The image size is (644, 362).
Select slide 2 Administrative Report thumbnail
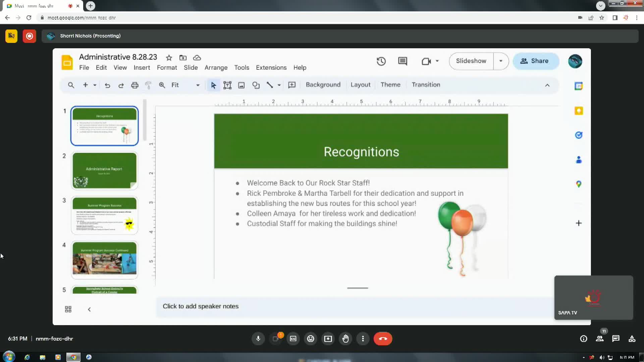click(x=105, y=171)
